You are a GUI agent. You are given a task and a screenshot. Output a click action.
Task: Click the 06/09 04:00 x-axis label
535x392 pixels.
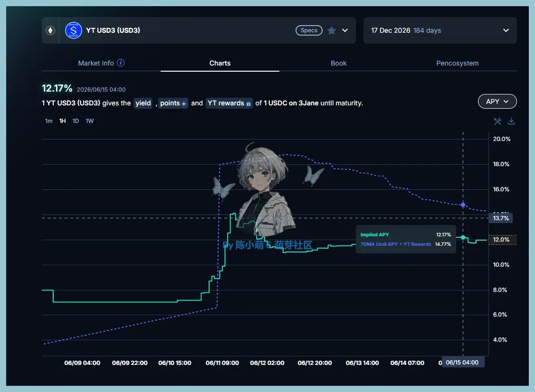point(82,363)
